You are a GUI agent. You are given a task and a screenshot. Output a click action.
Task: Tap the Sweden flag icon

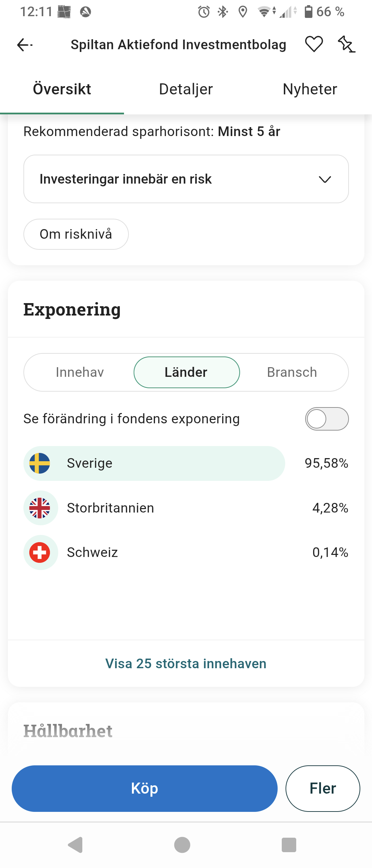click(x=40, y=463)
